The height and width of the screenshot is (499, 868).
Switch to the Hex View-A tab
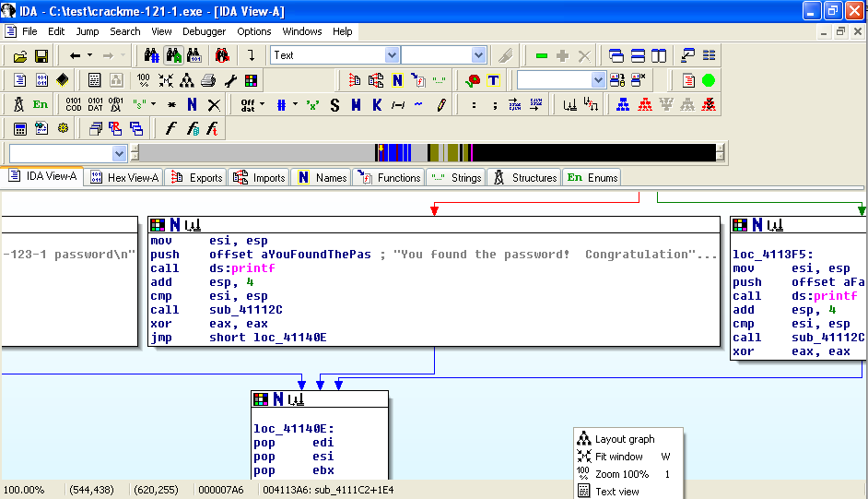tap(123, 177)
